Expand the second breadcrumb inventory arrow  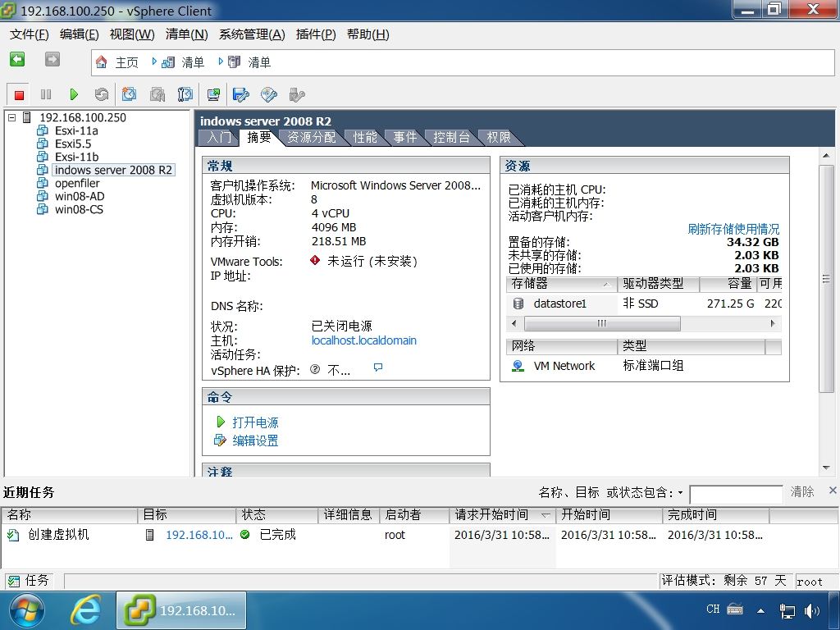pos(221,62)
